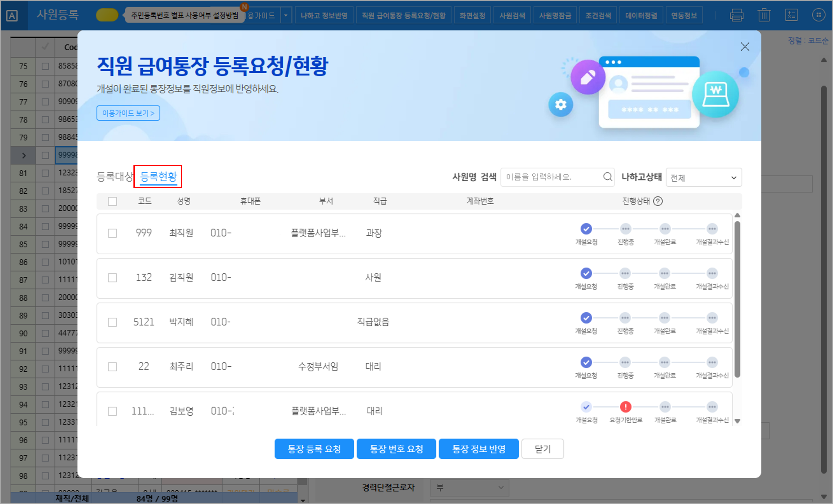Click the row expander arrow at row 80
Image resolution: width=833 pixels, height=504 pixels.
click(24, 155)
